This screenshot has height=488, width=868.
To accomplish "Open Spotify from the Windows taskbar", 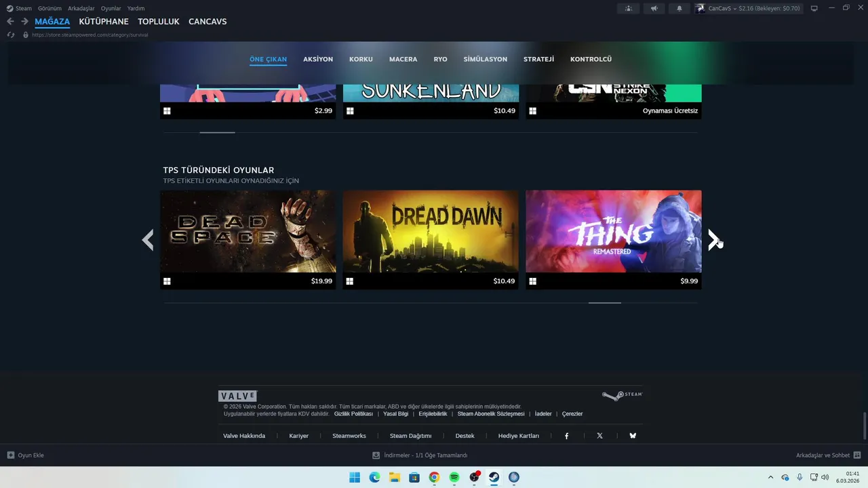I will pos(454,477).
